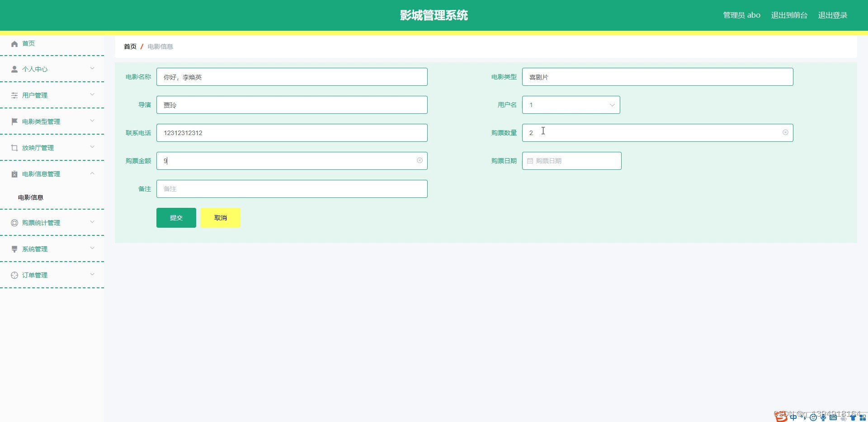Expand the 个人中心 menu chevron

92,69
